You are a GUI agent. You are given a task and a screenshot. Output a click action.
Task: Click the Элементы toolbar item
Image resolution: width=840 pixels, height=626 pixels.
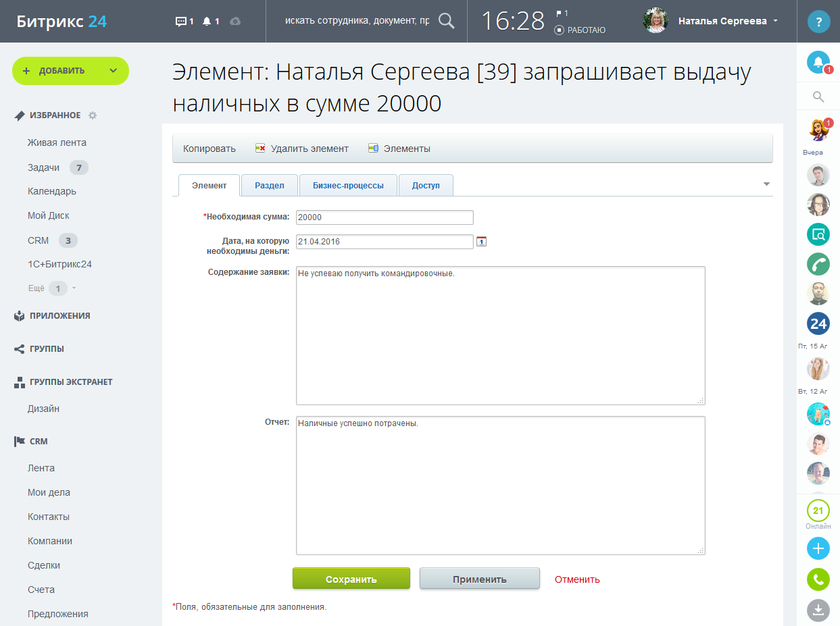point(399,149)
